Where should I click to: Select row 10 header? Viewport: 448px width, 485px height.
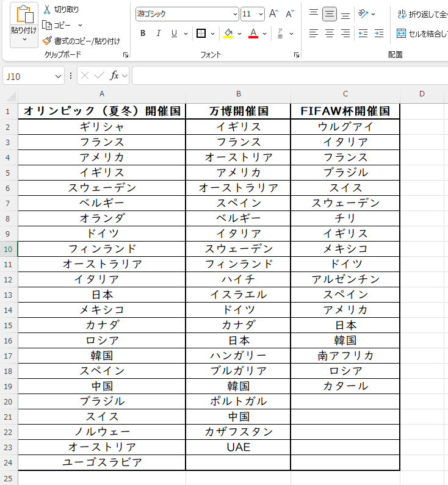pyautogui.click(x=9, y=249)
